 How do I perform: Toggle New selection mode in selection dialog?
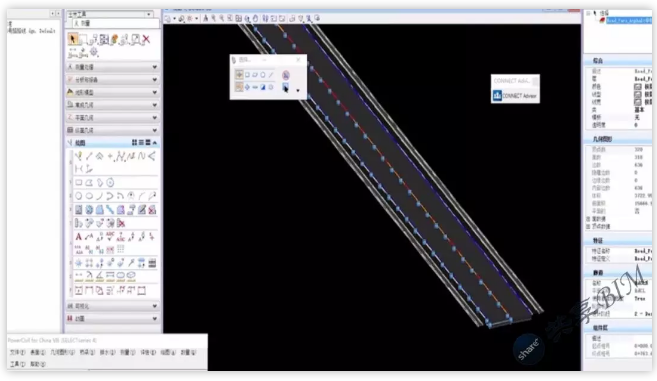(x=239, y=87)
